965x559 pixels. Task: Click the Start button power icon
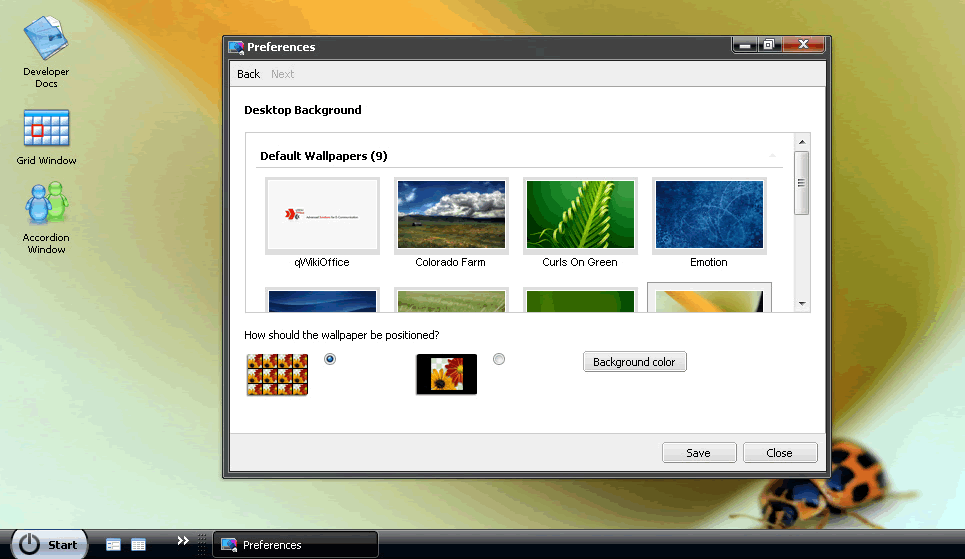tap(30, 544)
